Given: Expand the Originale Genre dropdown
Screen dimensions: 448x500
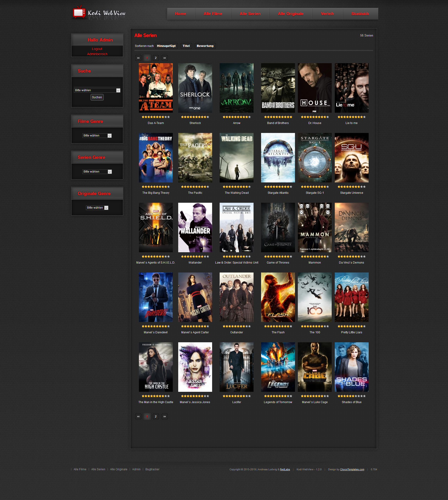Looking at the screenshot, I should (x=97, y=208).
